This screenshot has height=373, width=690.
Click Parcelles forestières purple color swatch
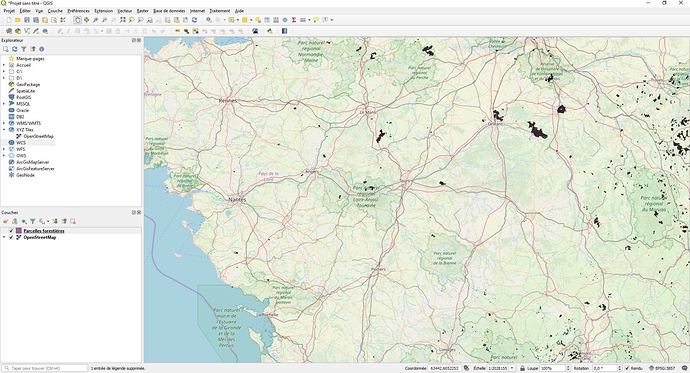18,231
